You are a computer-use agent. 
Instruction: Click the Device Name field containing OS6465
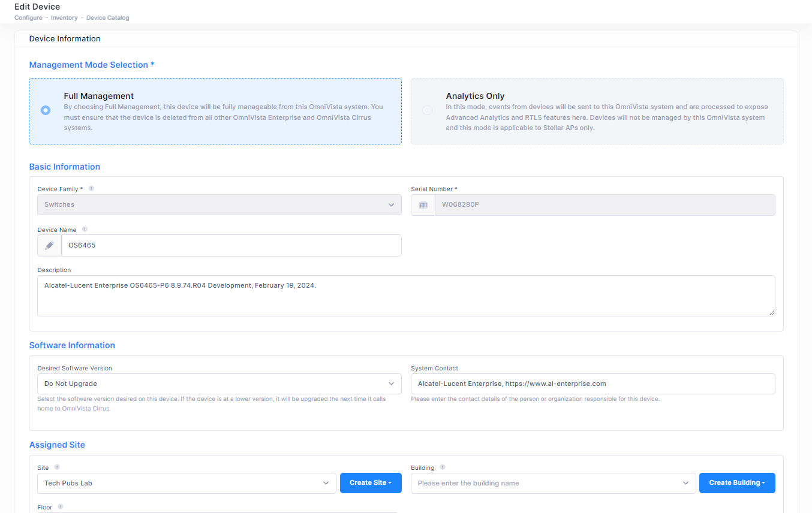[x=231, y=245]
